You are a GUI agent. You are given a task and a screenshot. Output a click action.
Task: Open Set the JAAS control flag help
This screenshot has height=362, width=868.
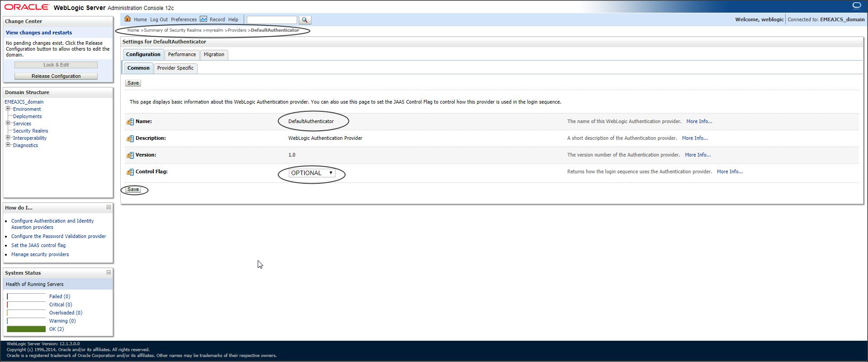click(38, 245)
